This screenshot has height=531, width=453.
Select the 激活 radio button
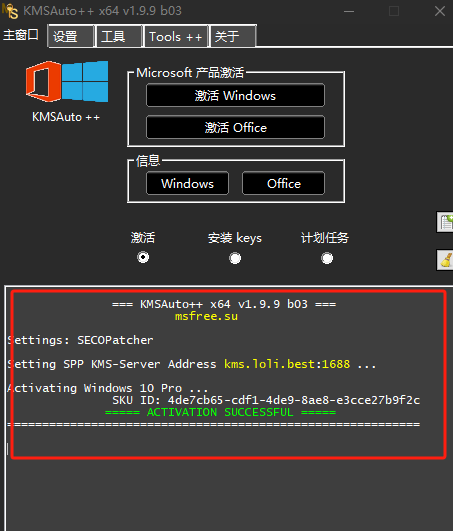point(143,257)
